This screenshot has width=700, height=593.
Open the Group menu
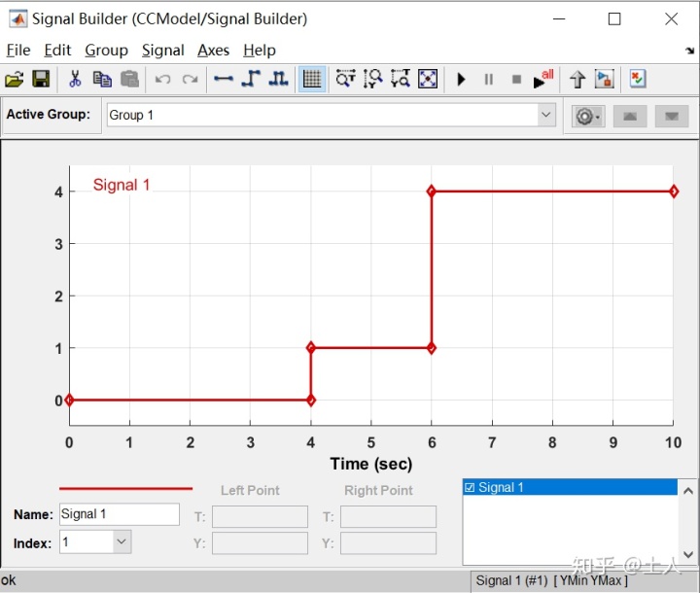[106, 50]
